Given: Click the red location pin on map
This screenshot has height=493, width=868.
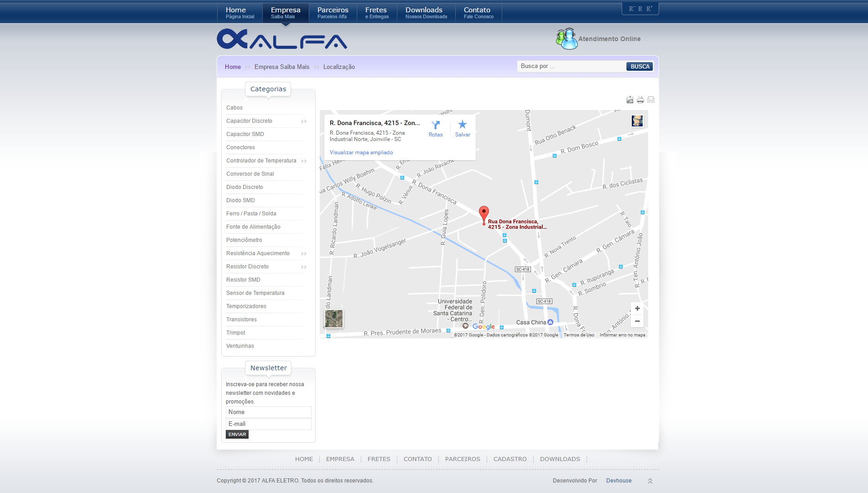Looking at the screenshot, I should click(484, 215).
